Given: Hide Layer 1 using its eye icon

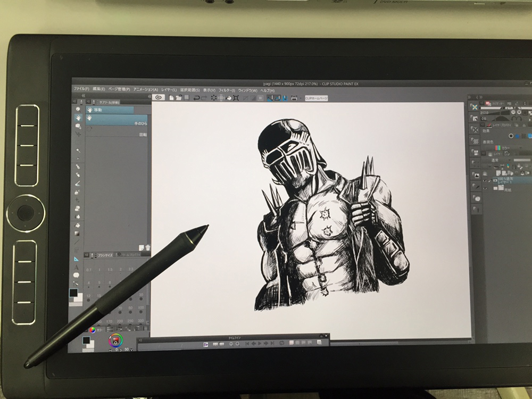Looking at the screenshot, I should [484, 181].
